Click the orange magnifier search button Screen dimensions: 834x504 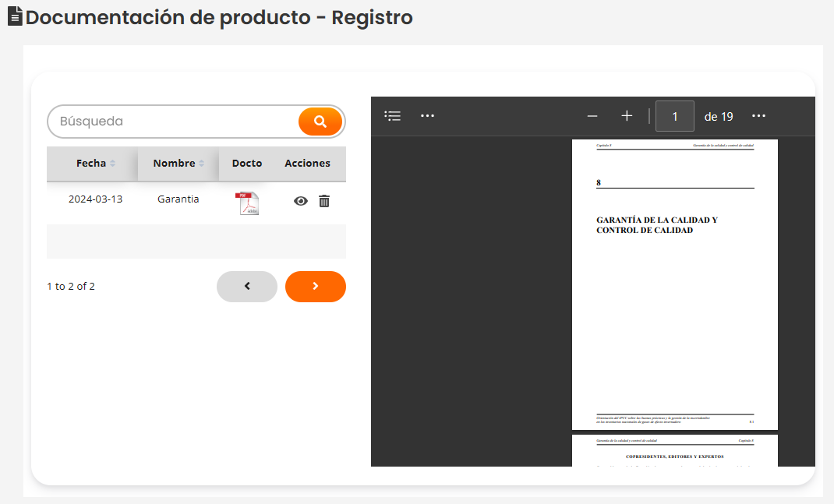coord(320,122)
